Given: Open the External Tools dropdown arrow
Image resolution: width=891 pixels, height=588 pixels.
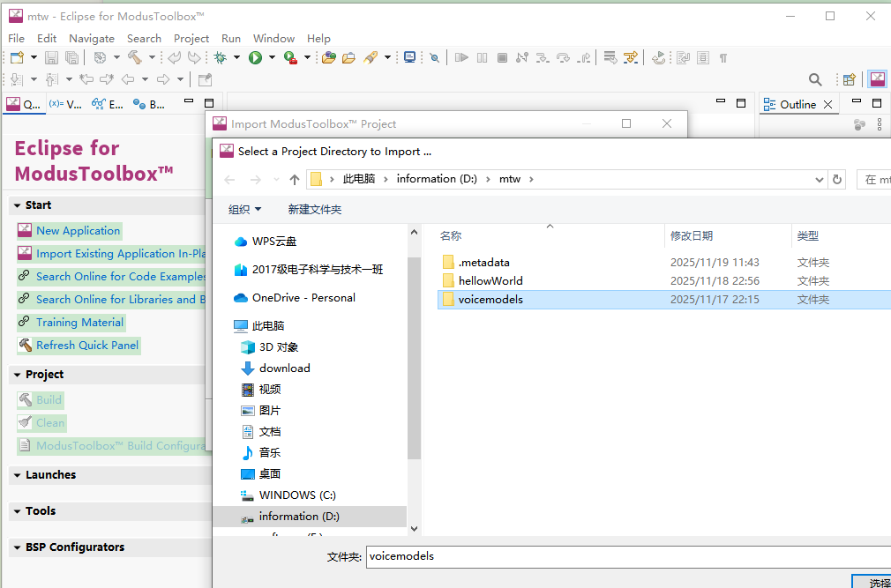Looking at the screenshot, I should tap(307, 57).
